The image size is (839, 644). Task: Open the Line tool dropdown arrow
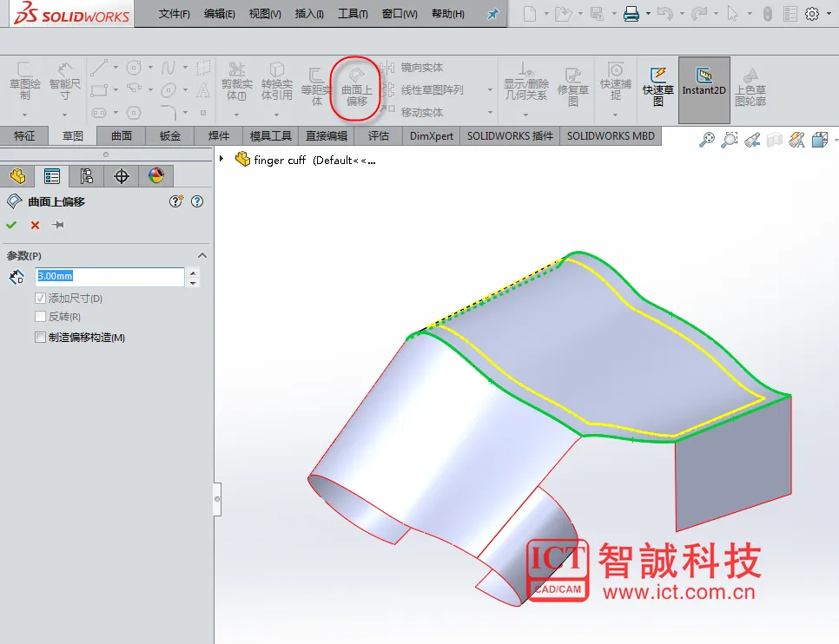tap(116, 68)
